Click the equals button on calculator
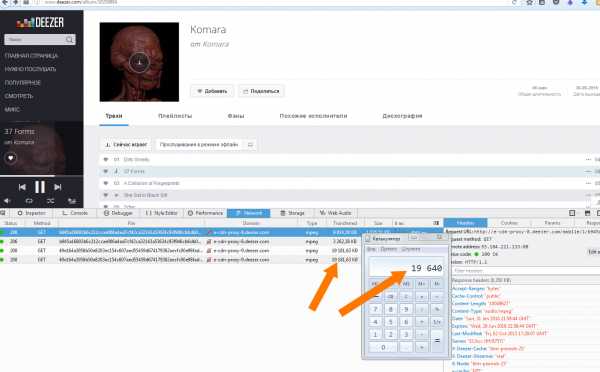Viewport: 600px width, 372px height. pos(437,340)
